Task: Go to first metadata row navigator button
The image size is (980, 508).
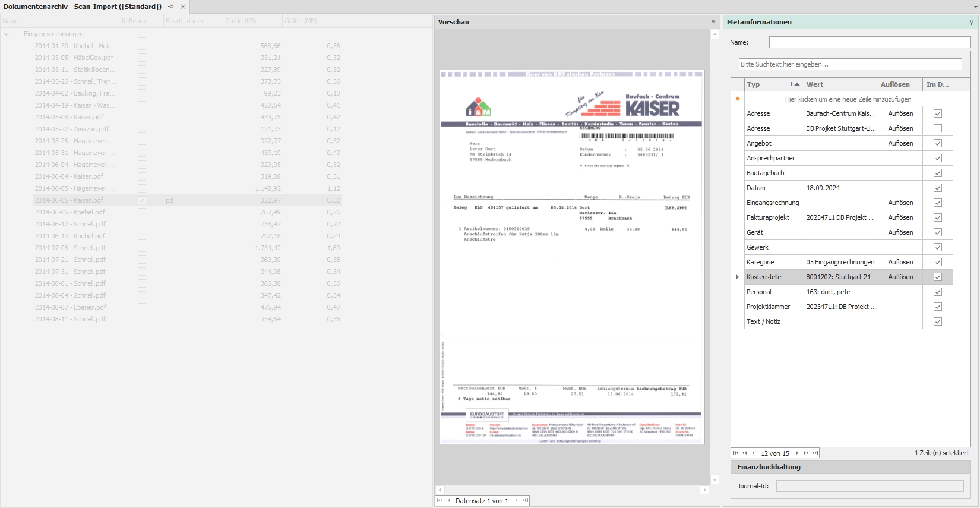Action: click(x=735, y=453)
